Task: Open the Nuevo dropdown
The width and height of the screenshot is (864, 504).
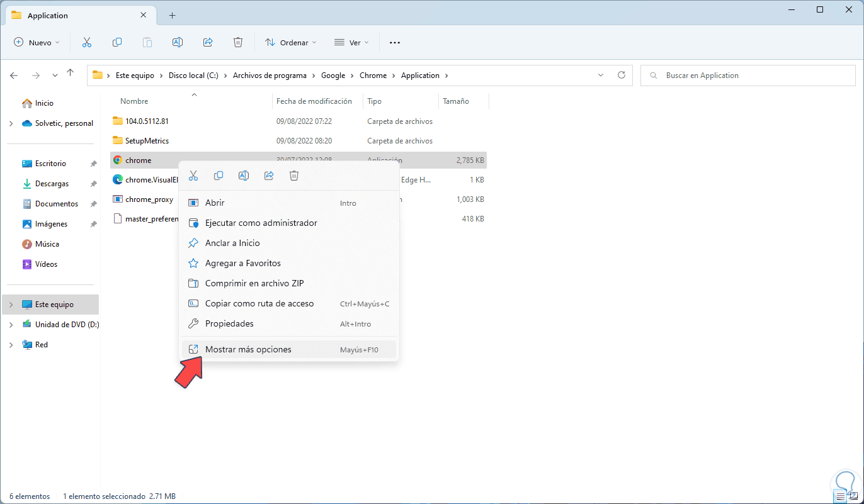Action: tap(37, 42)
